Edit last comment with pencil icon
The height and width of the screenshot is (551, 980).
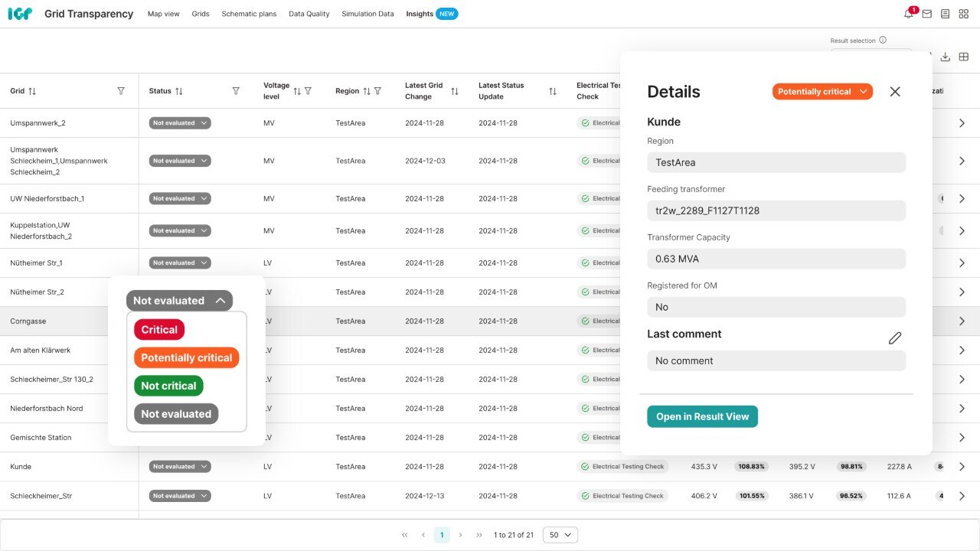point(894,337)
